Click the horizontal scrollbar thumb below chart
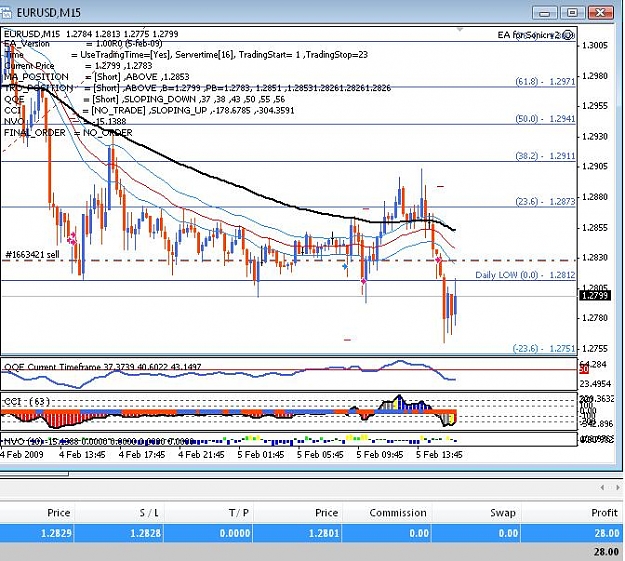This screenshot has width=625, height=561. coord(34,474)
